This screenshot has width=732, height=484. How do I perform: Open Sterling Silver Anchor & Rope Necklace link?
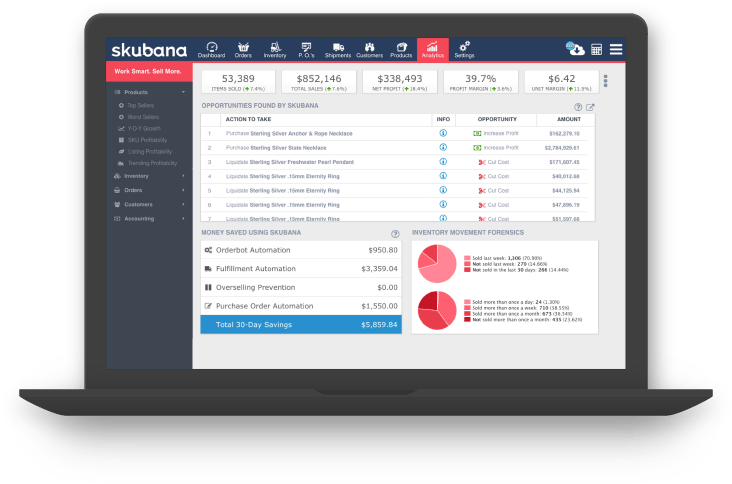click(x=301, y=133)
